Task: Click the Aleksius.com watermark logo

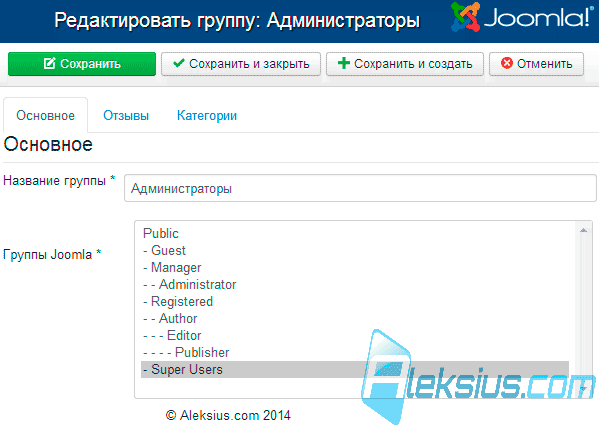Action: 478,377
